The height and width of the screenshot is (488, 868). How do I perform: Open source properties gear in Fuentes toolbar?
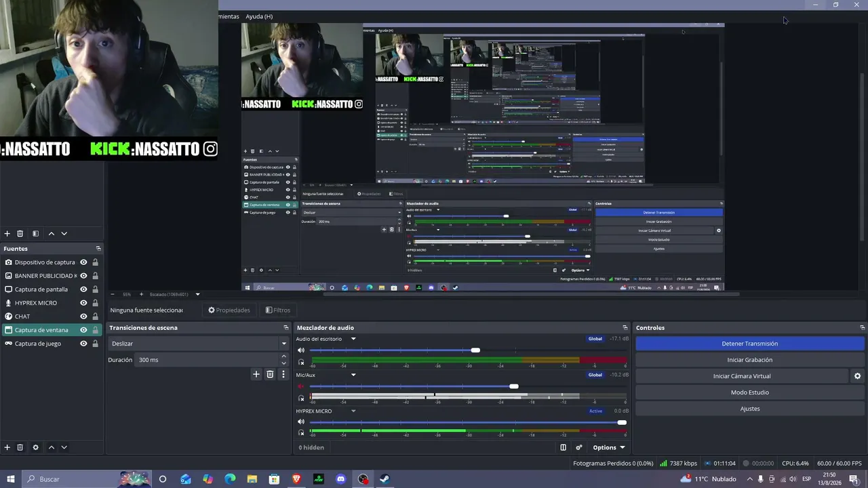pyautogui.click(x=35, y=447)
